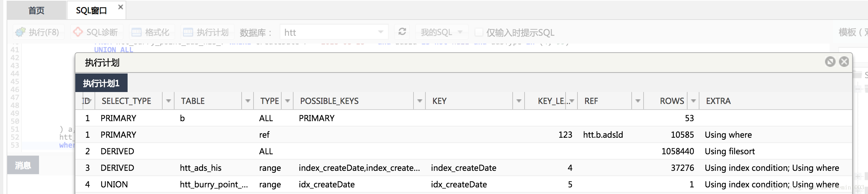
Task: Click the PRIMARY possible keys cell
Action: [316, 118]
